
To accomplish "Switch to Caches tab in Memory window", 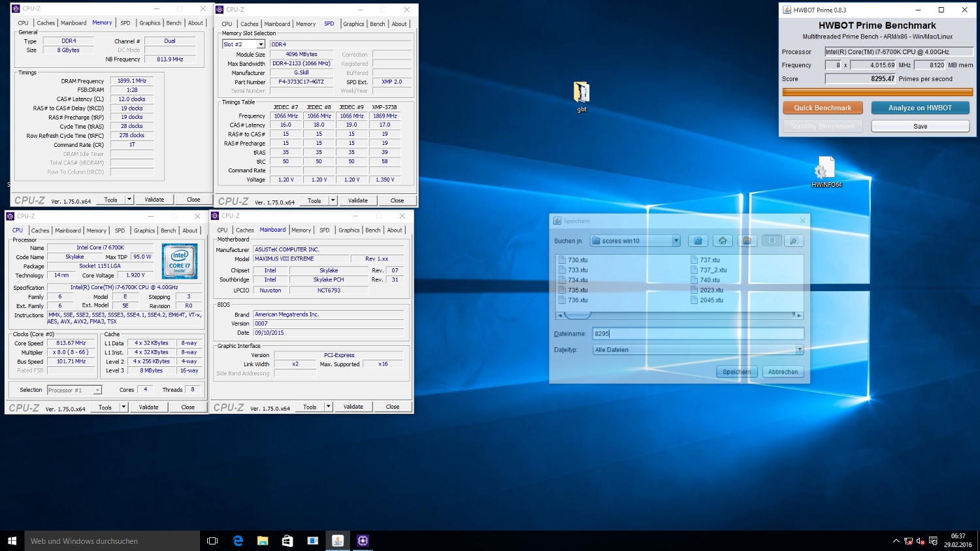I will point(46,23).
